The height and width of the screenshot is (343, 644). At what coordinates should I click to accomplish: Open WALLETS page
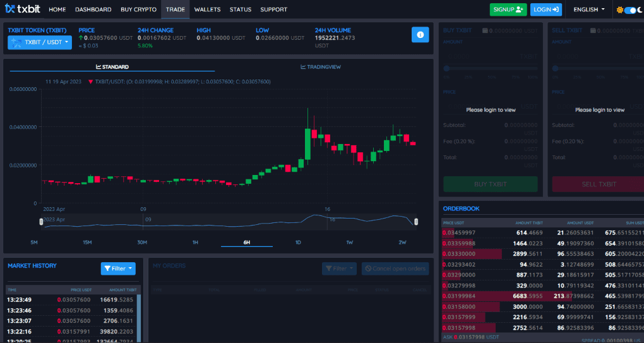coord(208,9)
